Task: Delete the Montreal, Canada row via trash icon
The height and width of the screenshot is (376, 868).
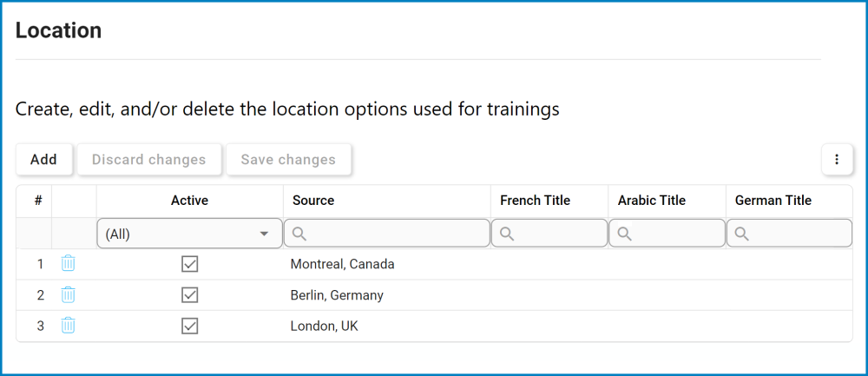Action: 68,264
